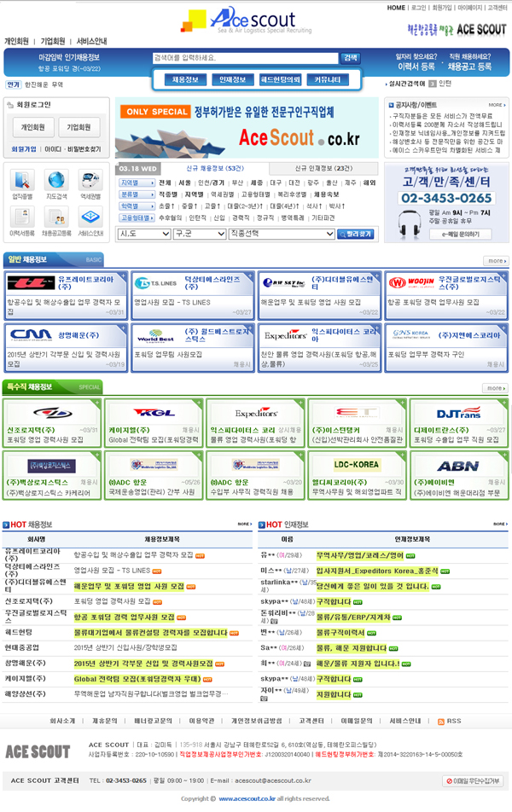Open the 인재정보 navigation menu
Screen dimensions: 512x812
(233, 79)
